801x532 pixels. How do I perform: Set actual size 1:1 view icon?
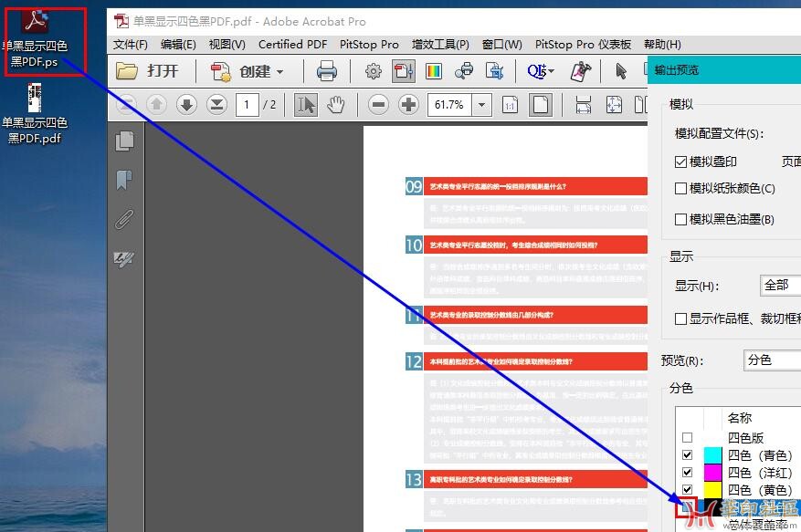point(510,105)
